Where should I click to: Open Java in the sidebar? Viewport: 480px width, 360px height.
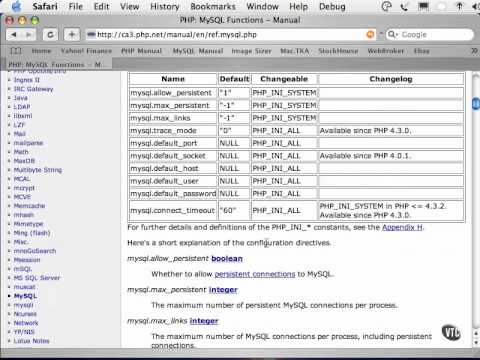tap(21, 98)
